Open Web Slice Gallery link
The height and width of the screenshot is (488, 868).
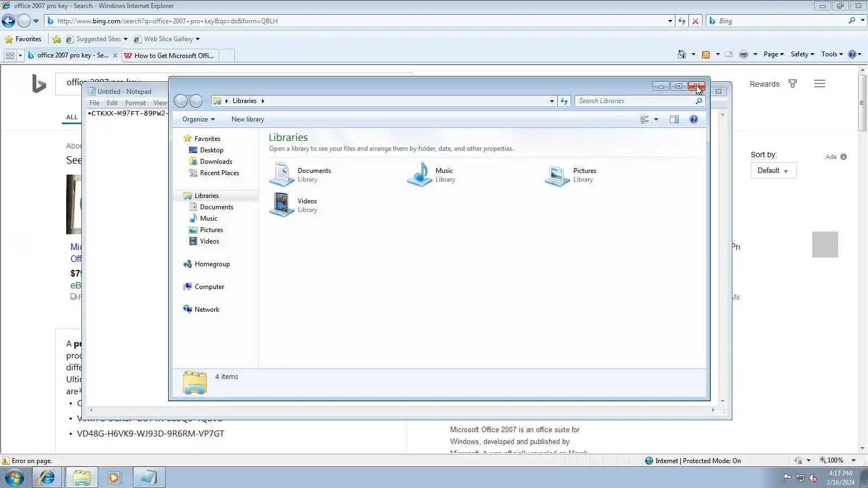click(x=168, y=39)
